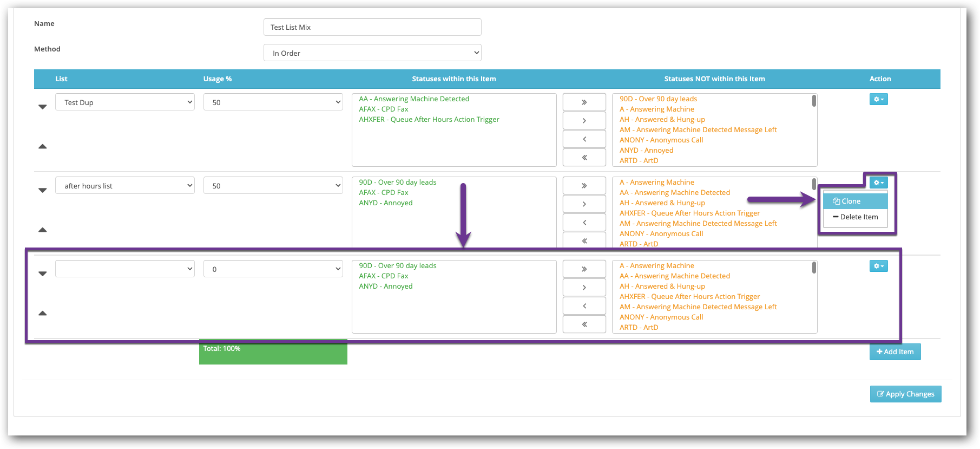Select AHXFER status in Test Dup's included list
Viewport: 980px width, 449px height.
click(429, 120)
